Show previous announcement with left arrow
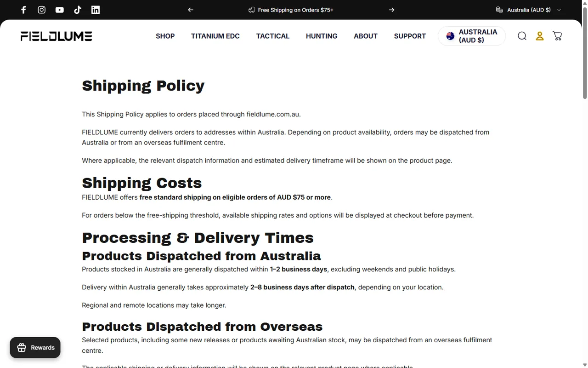The image size is (588, 368). [x=191, y=10]
